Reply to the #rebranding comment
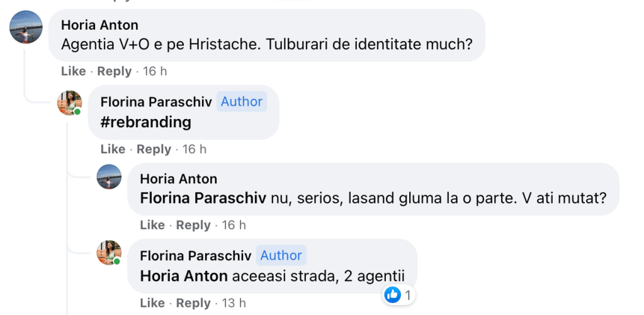Screen dimensions: 644x315 [154, 149]
